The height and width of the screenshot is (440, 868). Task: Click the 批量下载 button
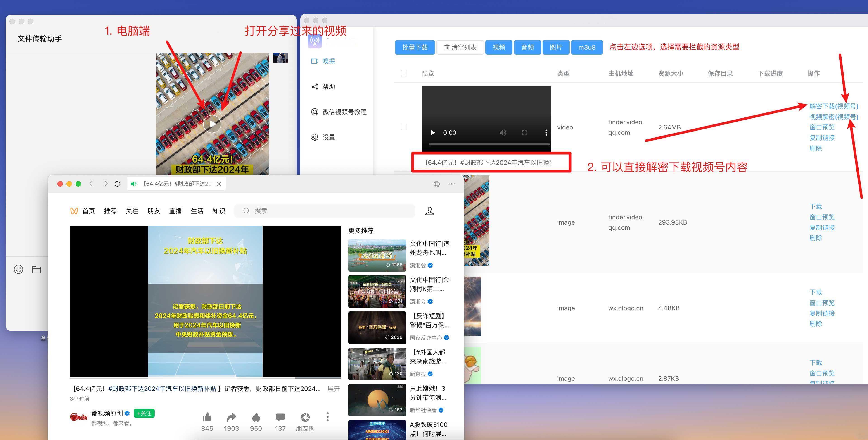[x=415, y=47]
